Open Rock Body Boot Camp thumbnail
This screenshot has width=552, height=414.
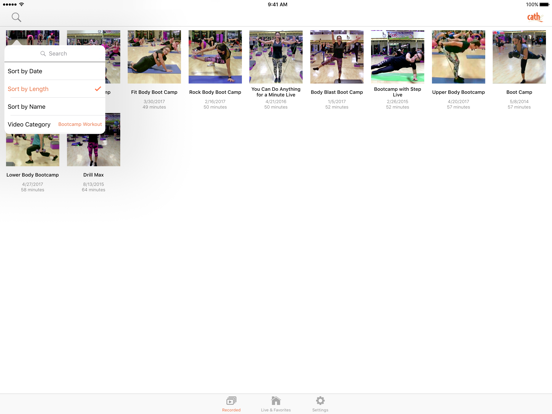click(x=215, y=57)
